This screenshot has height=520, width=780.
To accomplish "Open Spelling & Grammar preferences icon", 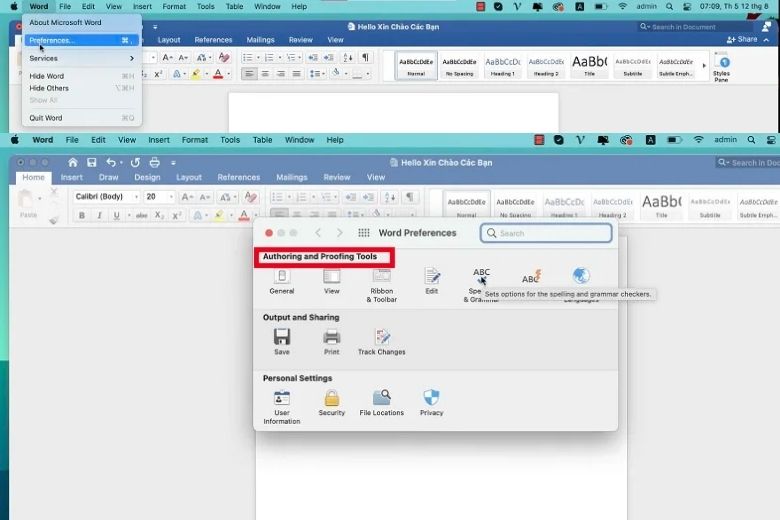I will pyautogui.click(x=481, y=285).
